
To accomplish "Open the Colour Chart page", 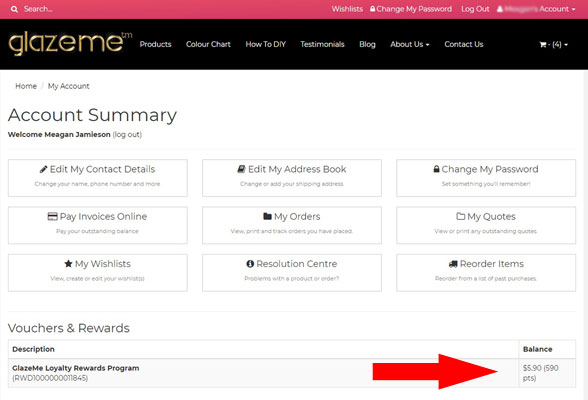I will point(208,44).
